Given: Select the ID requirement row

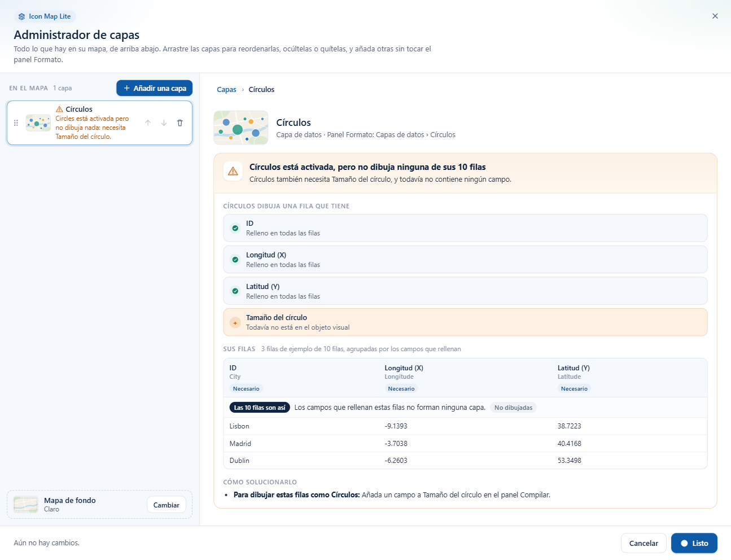Looking at the screenshot, I should (x=465, y=228).
